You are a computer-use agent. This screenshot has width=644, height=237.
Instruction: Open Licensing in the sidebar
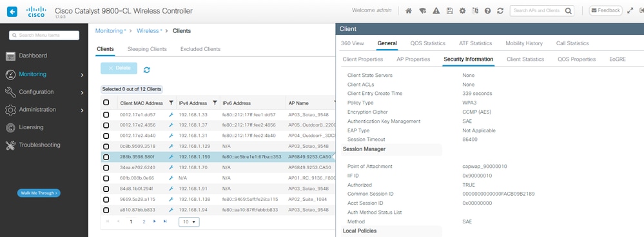click(x=31, y=127)
